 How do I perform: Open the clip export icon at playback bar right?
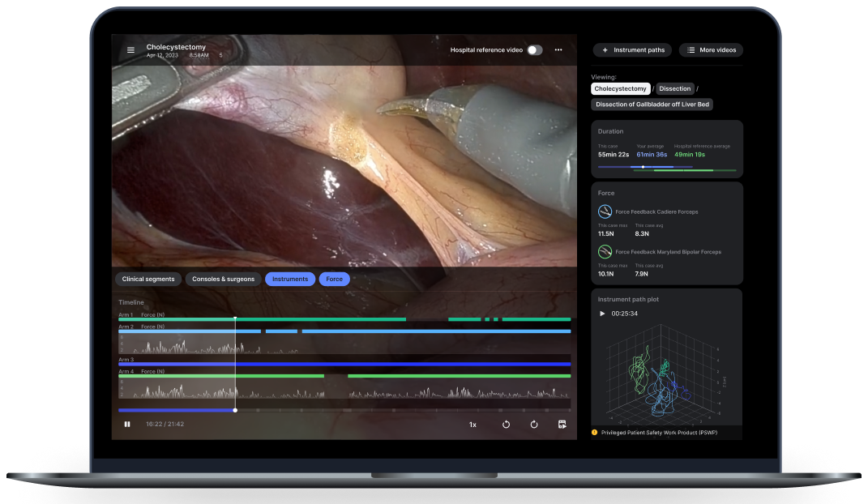pyautogui.click(x=562, y=424)
